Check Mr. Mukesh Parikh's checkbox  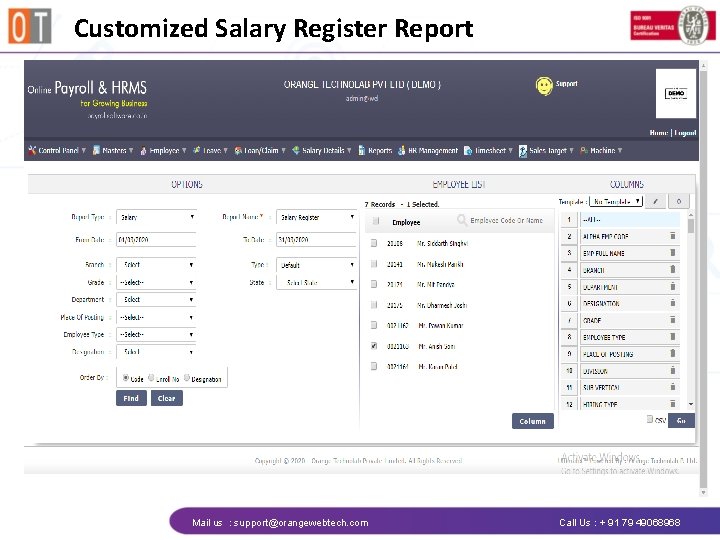[x=374, y=264]
